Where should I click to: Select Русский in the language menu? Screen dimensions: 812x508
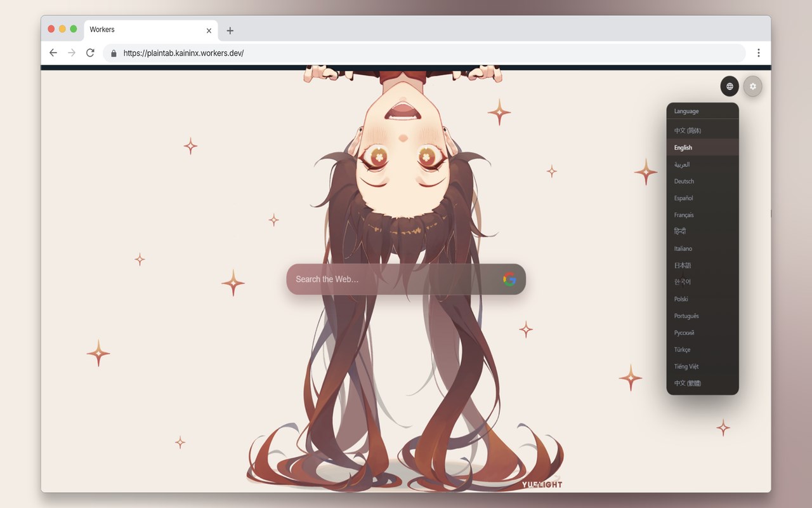click(703, 333)
